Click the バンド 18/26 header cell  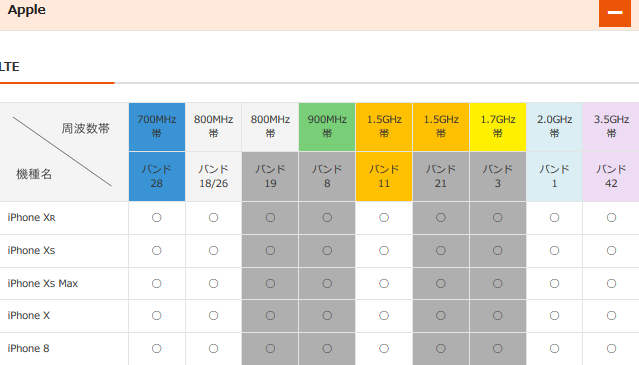coord(214,176)
